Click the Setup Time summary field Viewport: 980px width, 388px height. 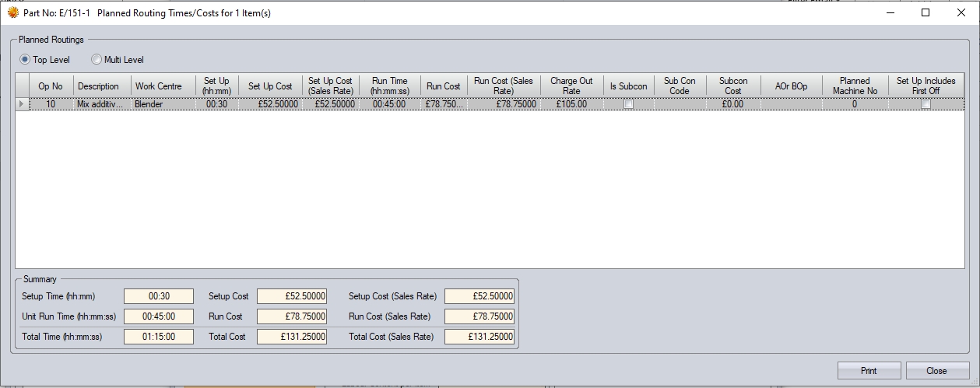click(159, 296)
